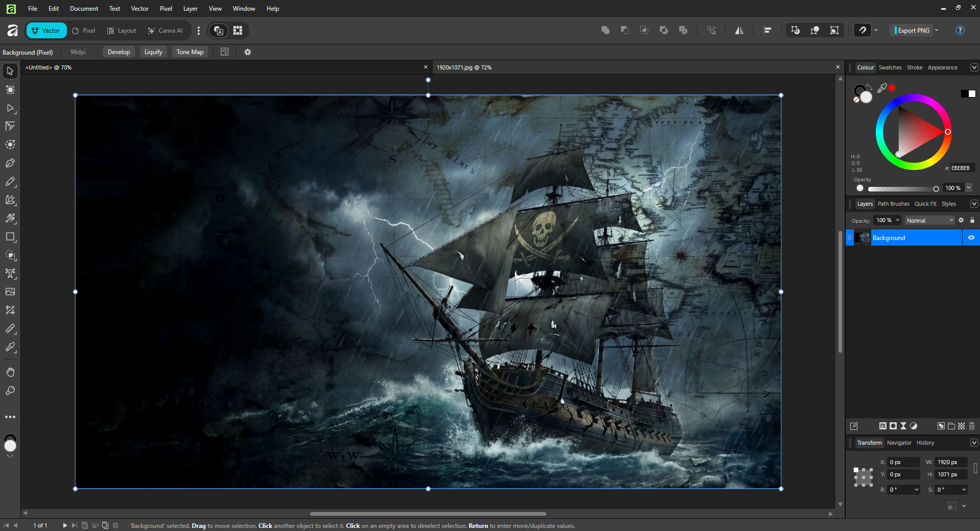980x531 pixels.
Task: Show more tools via three-dot icon
Action: pos(10,417)
